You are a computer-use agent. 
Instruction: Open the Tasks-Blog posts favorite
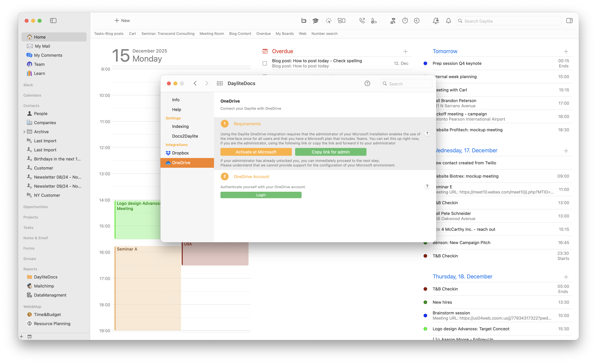coord(109,34)
